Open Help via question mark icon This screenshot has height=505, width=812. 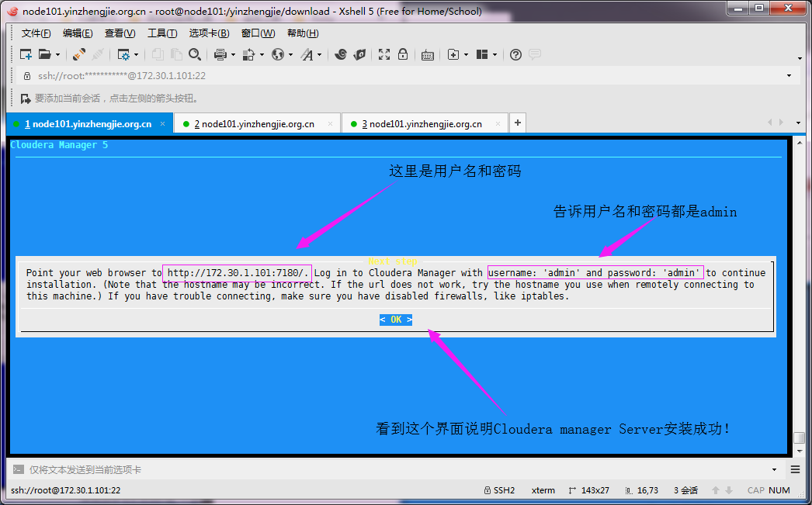tap(515, 54)
